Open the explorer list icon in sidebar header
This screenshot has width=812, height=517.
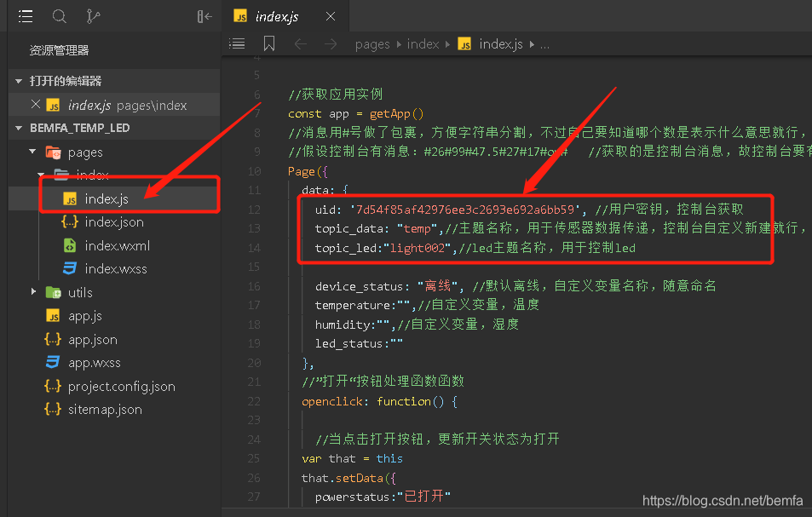coord(26,16)
